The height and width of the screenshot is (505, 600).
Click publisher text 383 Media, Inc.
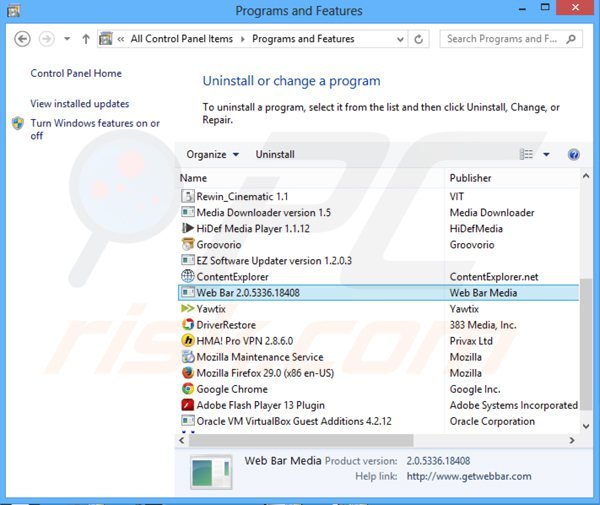483,325
